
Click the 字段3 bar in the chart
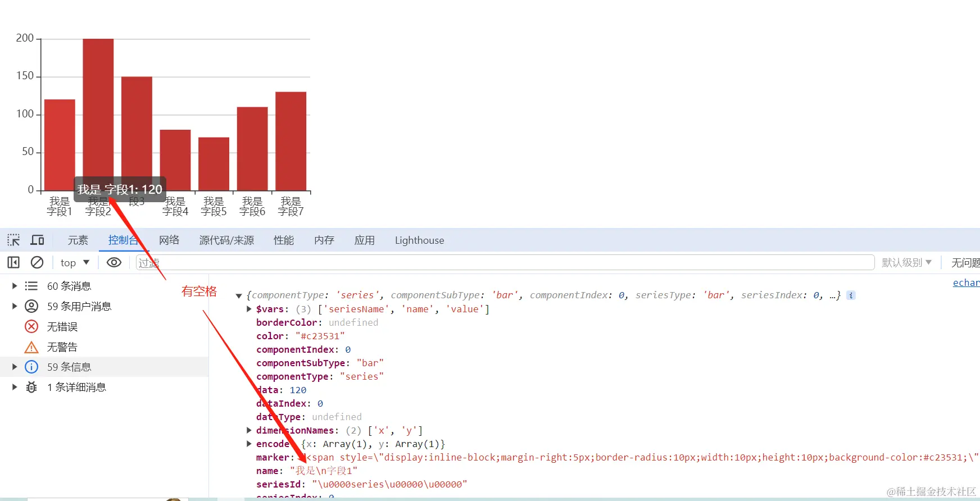pos(137,134)
